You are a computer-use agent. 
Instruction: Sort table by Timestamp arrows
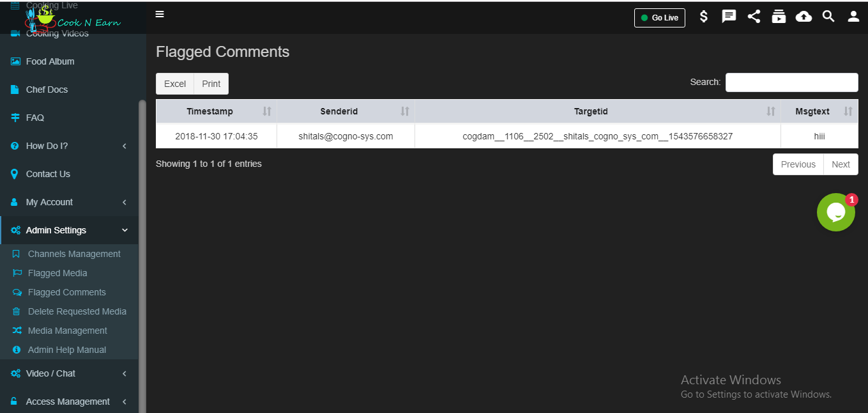tap(267, 111)
